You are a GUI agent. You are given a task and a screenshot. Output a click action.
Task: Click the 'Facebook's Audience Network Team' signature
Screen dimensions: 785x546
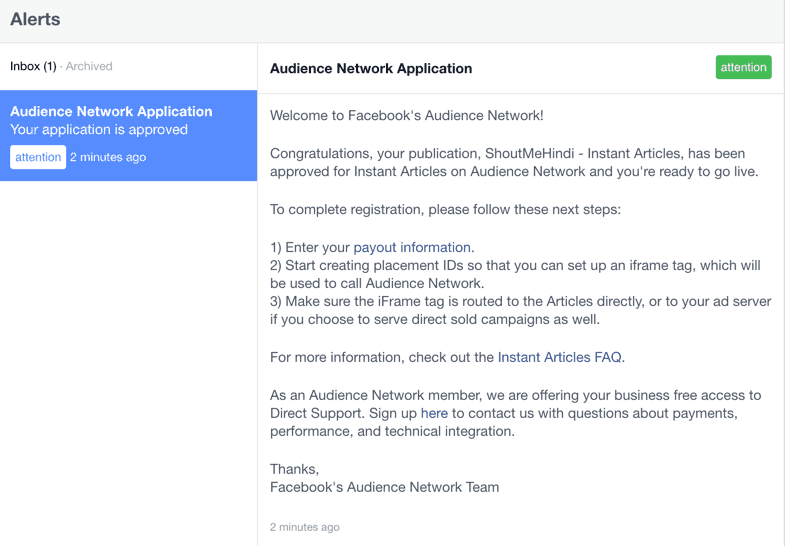click(x=384, y=487)
